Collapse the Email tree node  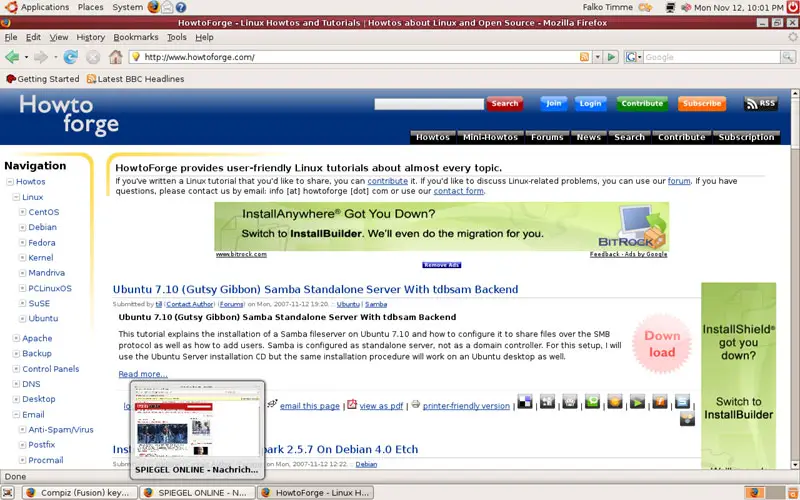point(16,415)
